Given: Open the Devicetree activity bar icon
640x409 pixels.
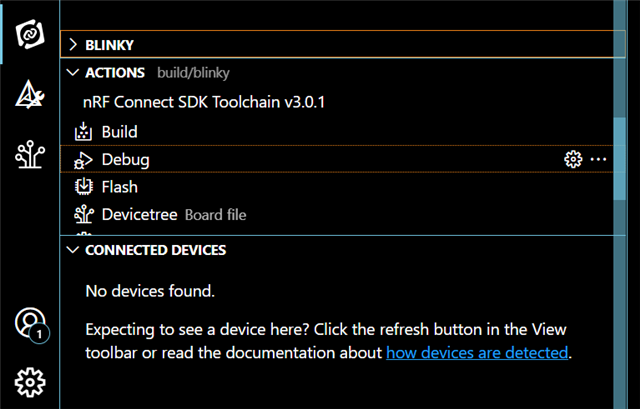Looking at the screenshot, I should pos(29,154).
